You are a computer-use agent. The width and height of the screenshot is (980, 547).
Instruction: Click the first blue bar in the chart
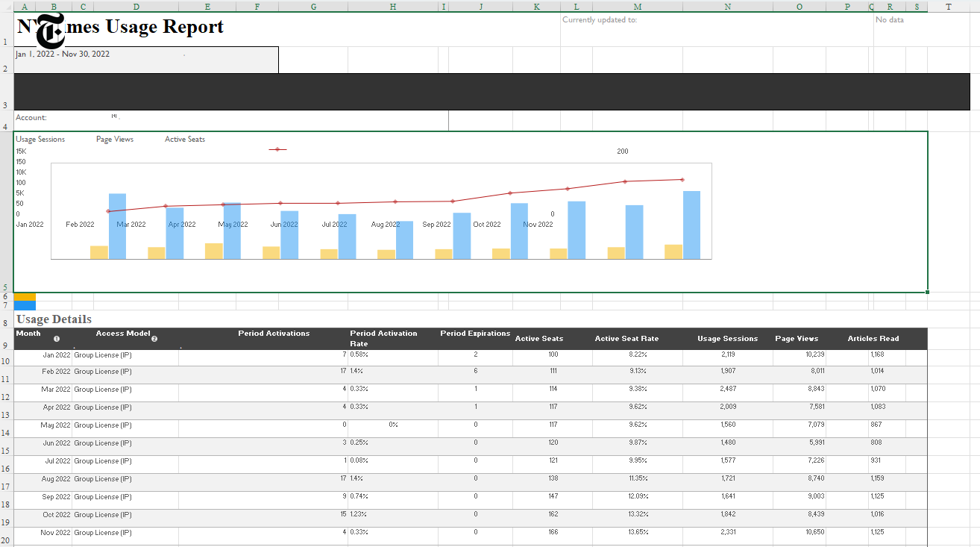tap(117, 227)
